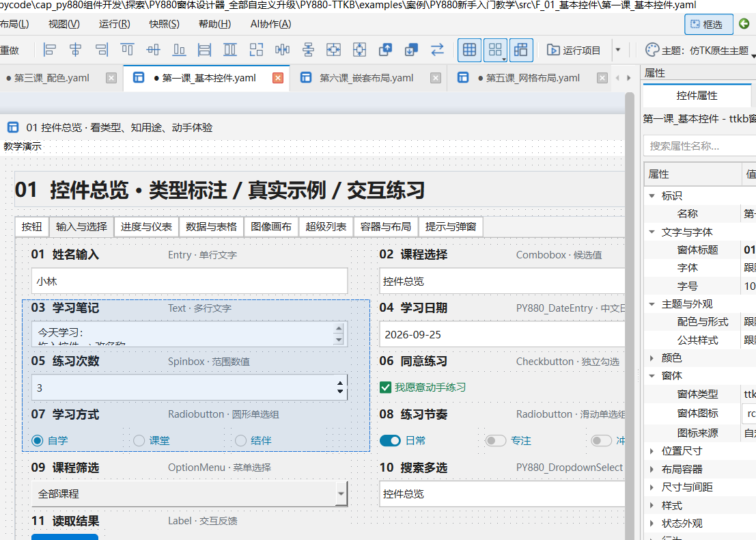The width and height of the screenshot is (756, 540).
Task: Expand the 尺寸与间距 property group
Action: pos(652,487)
